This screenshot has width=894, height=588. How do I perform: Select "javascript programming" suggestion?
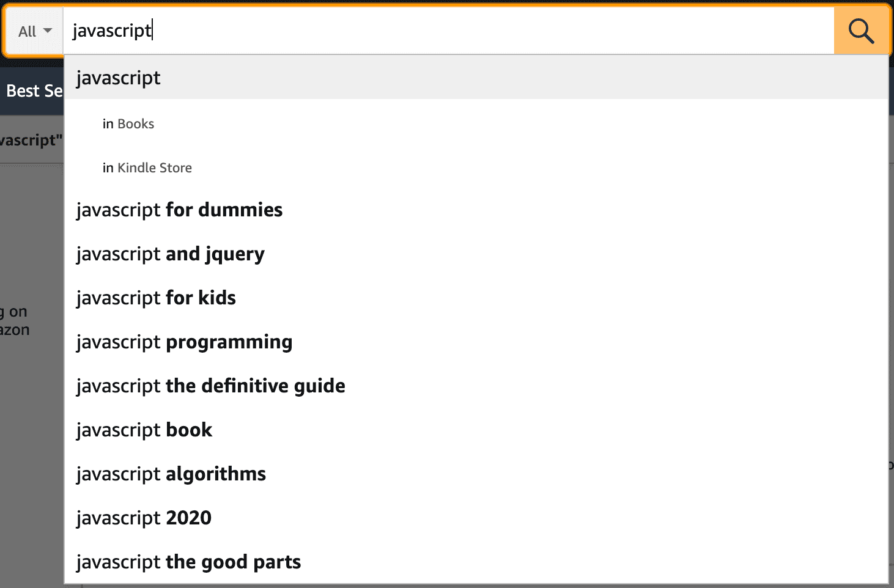pyautogui.click(x=476, y=342)
